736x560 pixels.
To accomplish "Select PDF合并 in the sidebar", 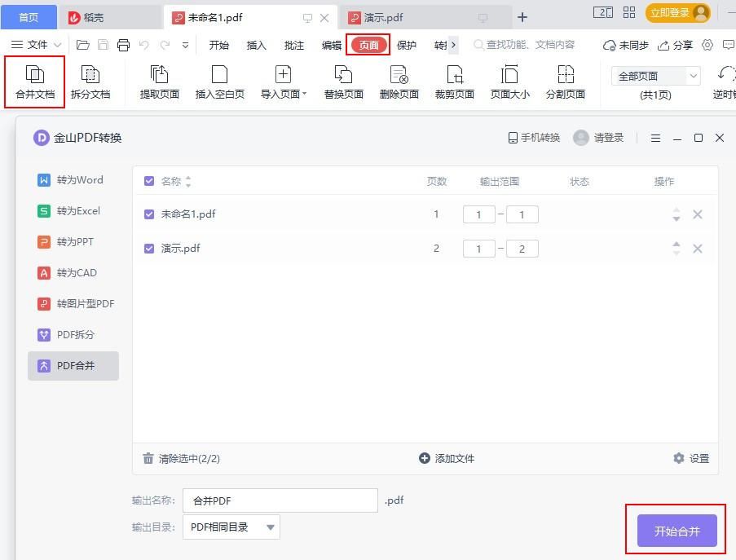I will coord(73,366).
